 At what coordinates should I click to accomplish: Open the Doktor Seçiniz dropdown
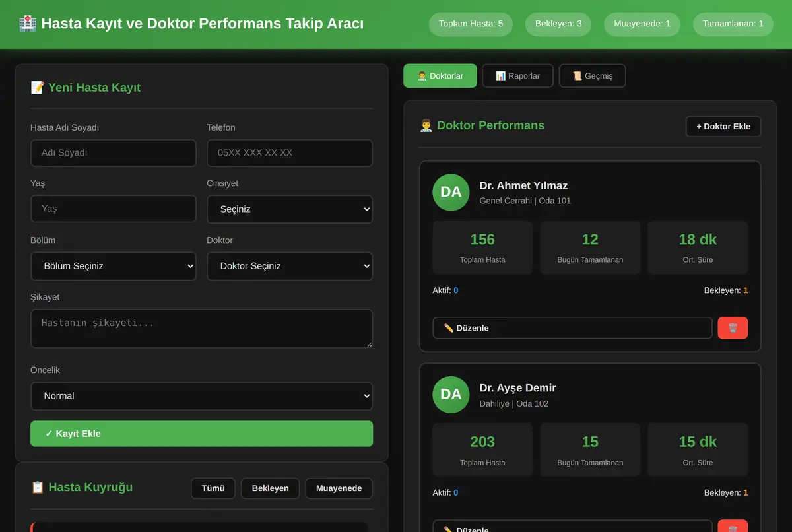(x=290, y=266)
